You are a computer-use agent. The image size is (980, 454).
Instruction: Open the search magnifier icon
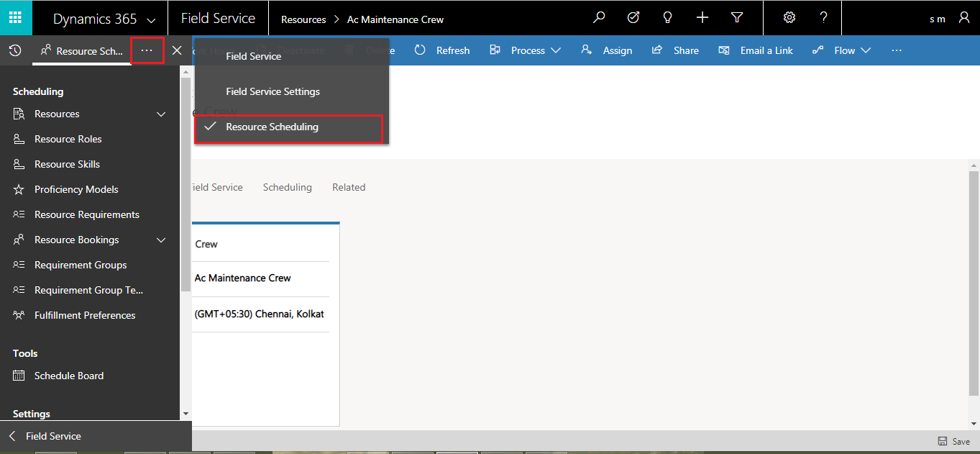tap(600, 18)
